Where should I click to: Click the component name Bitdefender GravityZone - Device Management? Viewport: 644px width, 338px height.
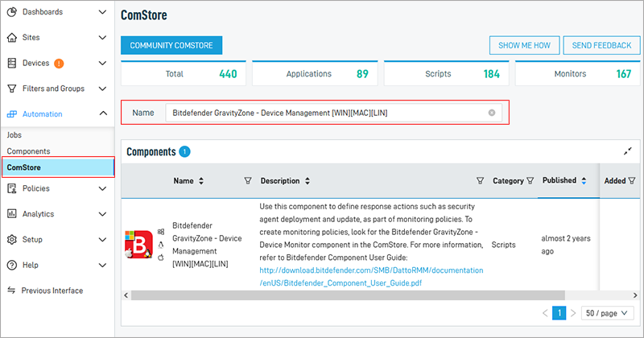(x=207, y=245)
